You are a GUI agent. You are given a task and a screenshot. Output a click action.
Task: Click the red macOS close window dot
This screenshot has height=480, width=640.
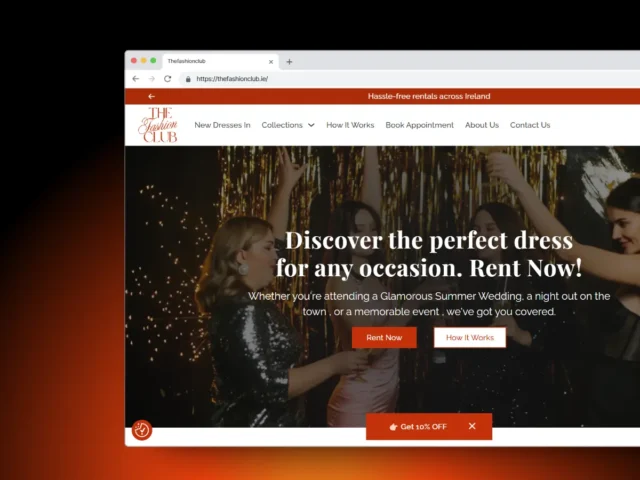click(133, 60)
